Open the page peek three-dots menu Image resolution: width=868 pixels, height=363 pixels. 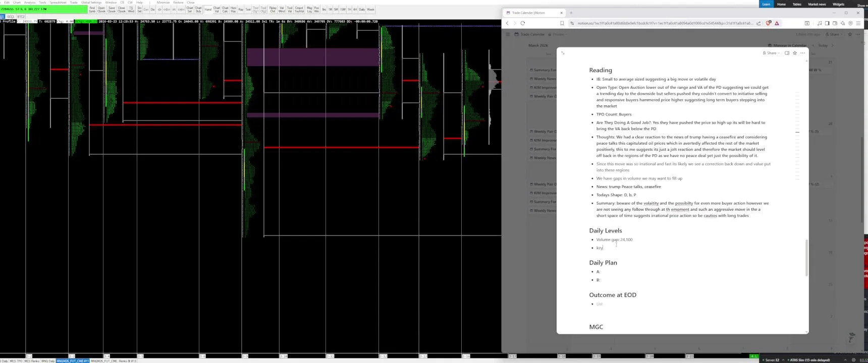pyautogui.click(x=802, y=53)
